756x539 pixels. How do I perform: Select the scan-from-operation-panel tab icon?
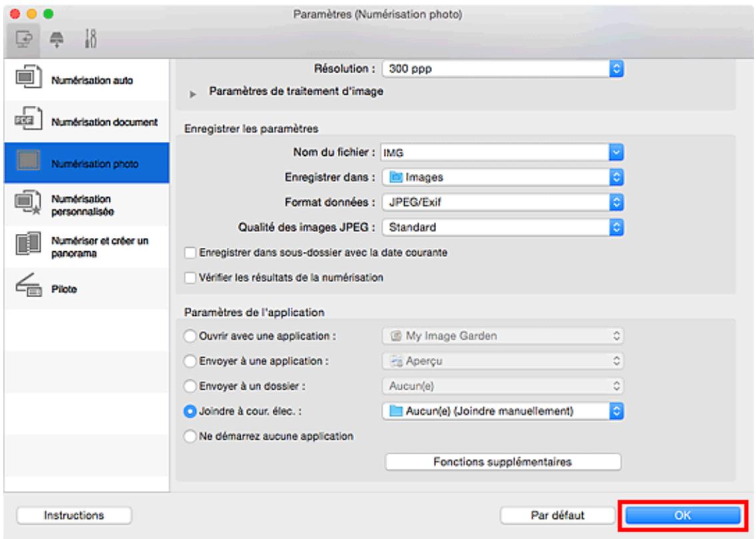point(57,39)
